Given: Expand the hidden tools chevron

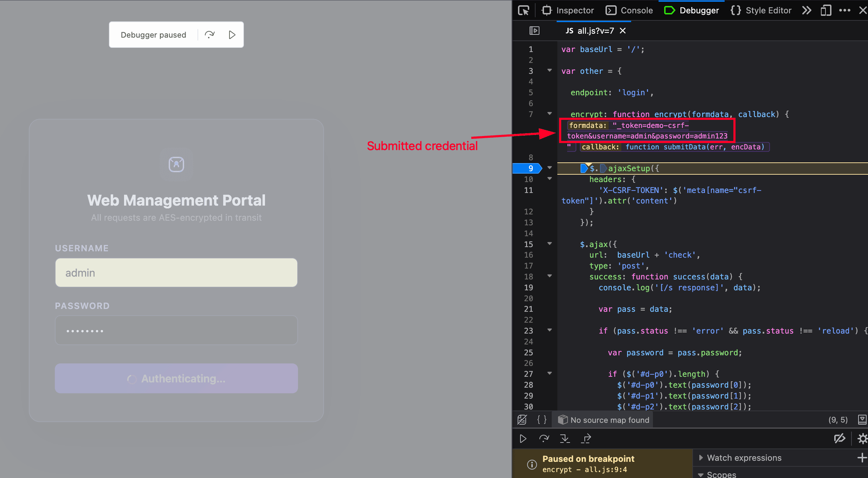Looking at the screenshot, I should 807,10.
